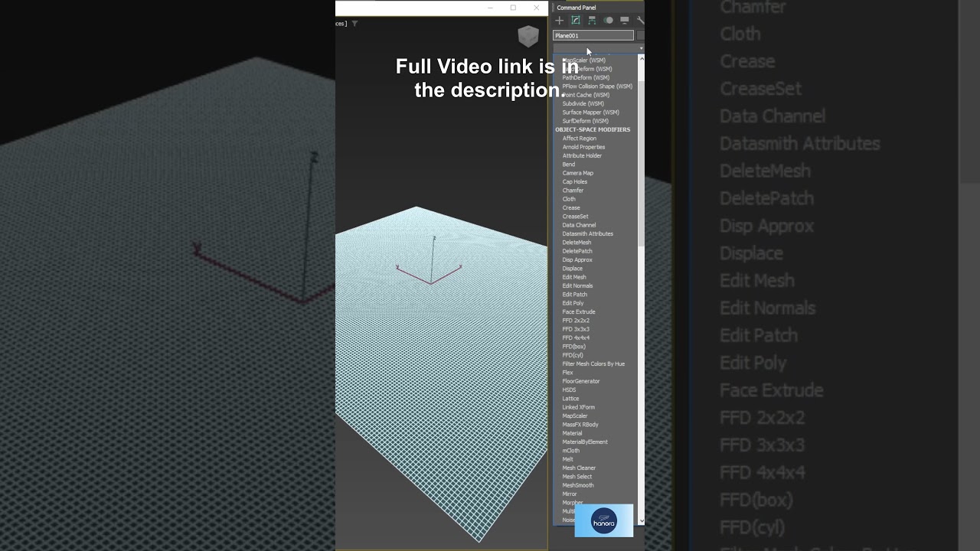Choose Surface Mapper (WSM) modifier
The height and width of the screenshot is (551, 980).
pos(590,112)
